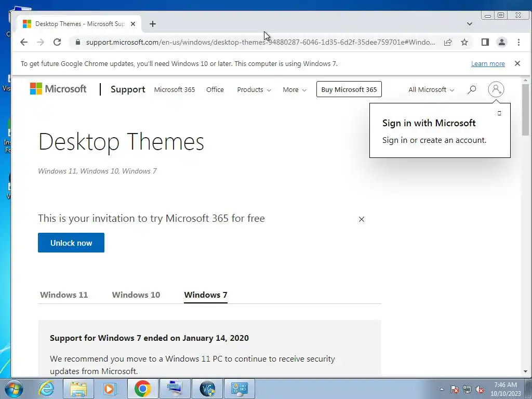This screenshot has height=399, width=532.
Task: Switch to the Windows 10 tab
Action: click(136, 295)
